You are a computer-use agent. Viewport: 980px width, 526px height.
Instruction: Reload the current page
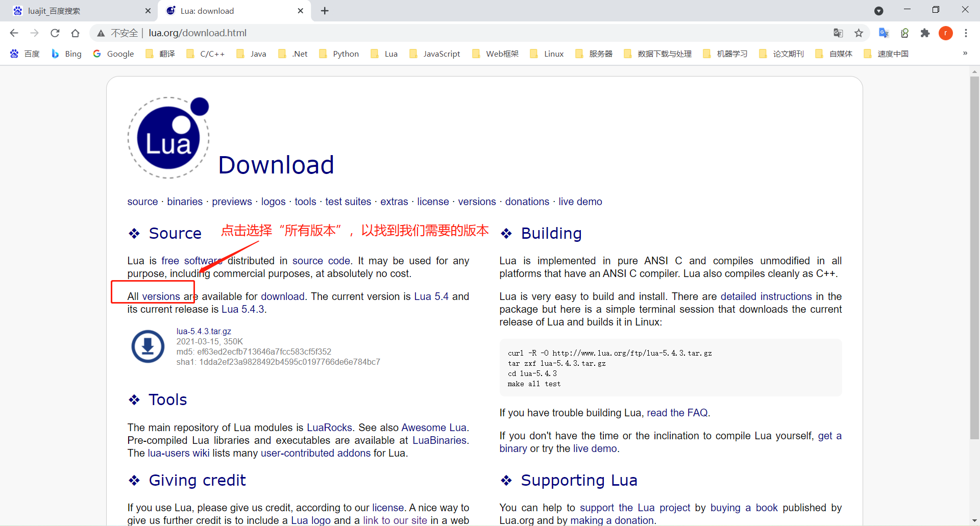click(55, 33)
